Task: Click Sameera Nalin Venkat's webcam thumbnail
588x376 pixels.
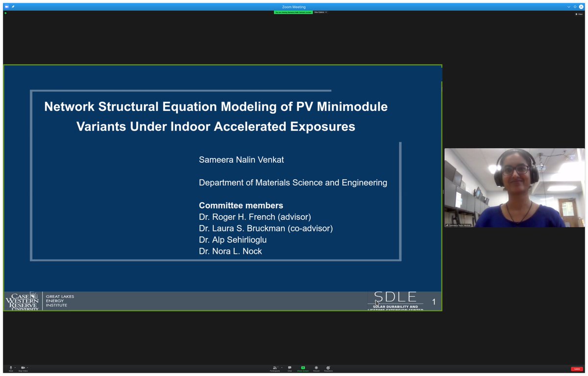Action: (x=514, y=187)
